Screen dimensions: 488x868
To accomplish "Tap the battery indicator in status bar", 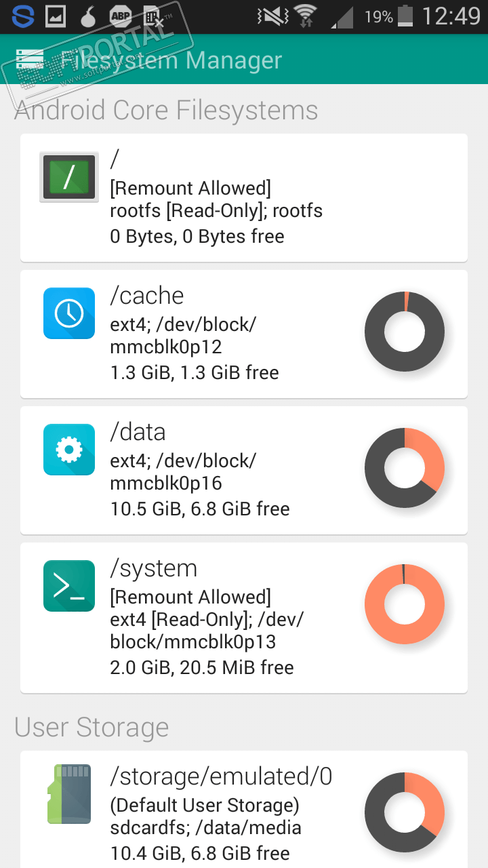I will (x=405, y=16).
